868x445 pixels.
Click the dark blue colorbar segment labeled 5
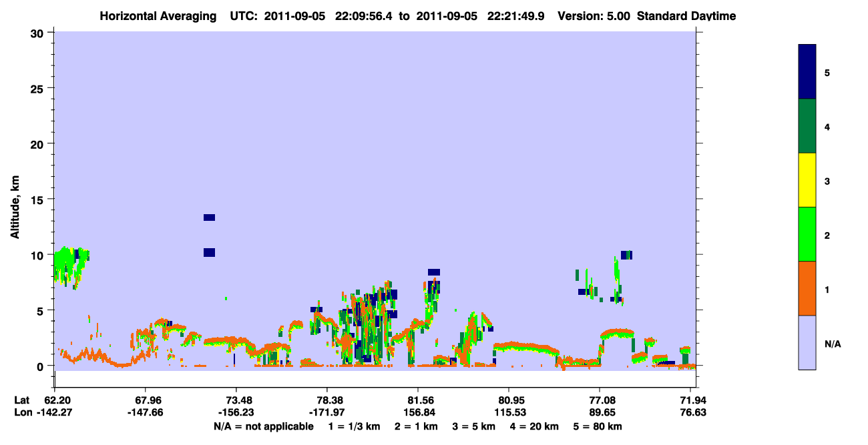point(807,72)
